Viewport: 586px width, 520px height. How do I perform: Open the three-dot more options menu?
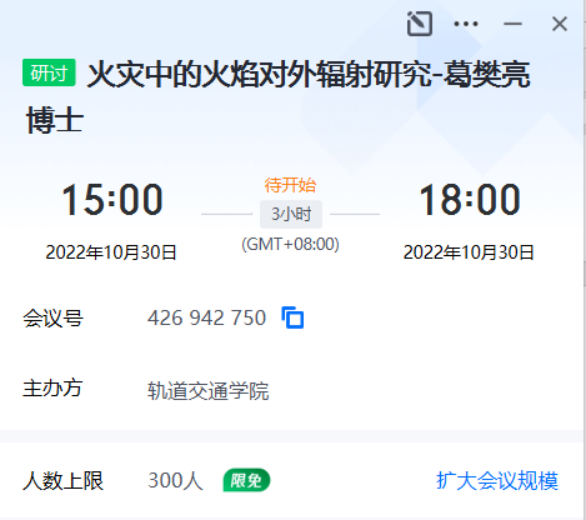(x=466, y=24)
